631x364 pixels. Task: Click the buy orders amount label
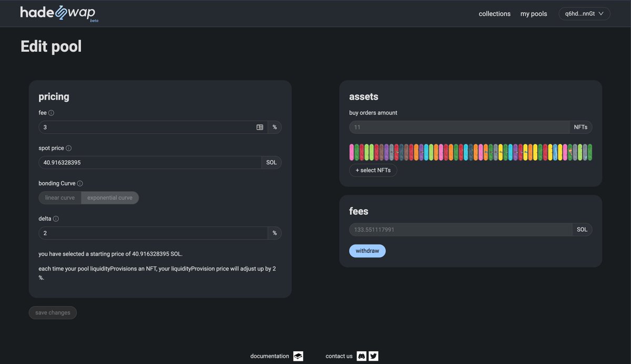coord(373,113)
